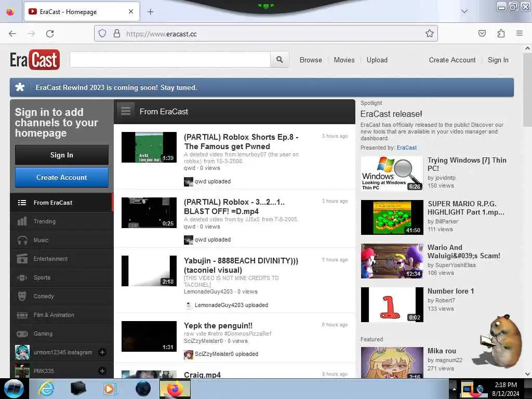Open Windows Media Player taskbar icon

coord(110,389)
